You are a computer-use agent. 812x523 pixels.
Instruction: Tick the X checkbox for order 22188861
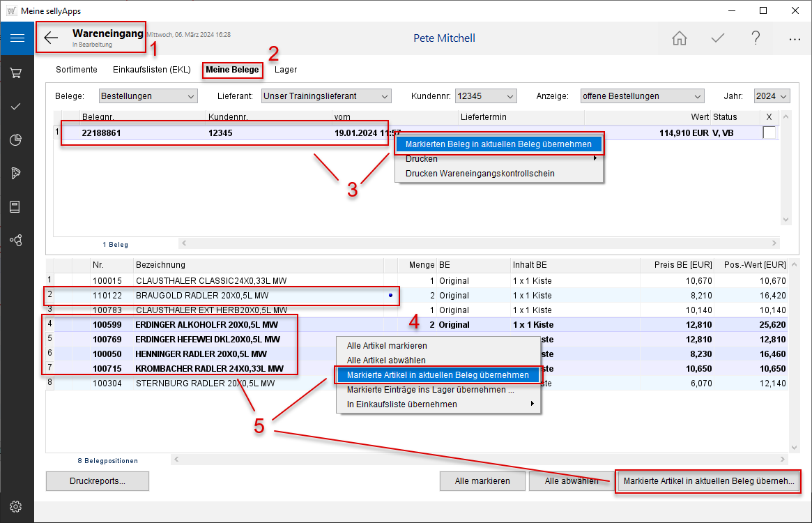point(769,132)
